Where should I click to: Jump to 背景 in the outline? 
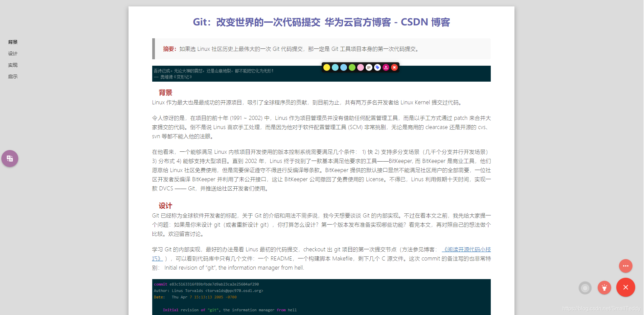click(x=13, y=42)
